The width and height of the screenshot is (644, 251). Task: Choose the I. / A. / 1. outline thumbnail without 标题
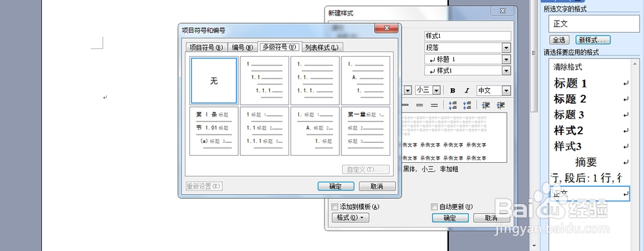click(366, 80)
